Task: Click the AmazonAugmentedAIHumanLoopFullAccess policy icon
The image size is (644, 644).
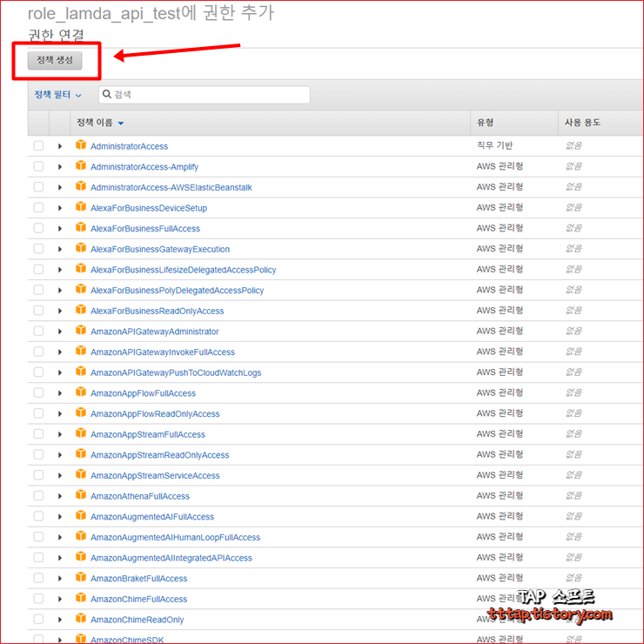Action: [81, 535]
